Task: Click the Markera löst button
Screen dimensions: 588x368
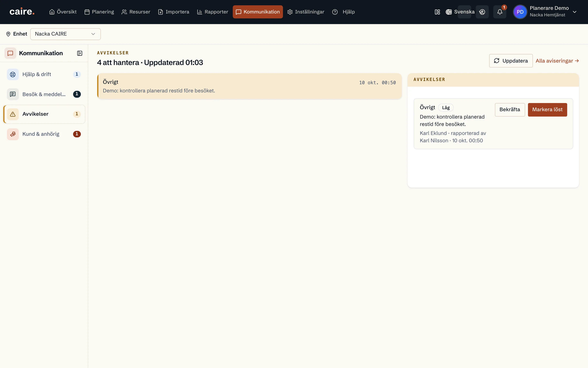Action: point(547,110)
